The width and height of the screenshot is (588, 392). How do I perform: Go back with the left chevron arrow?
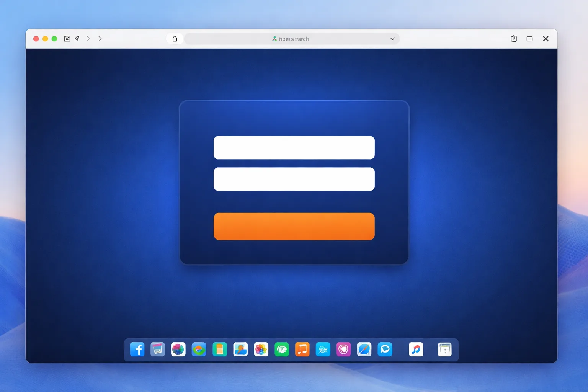click(x=88, y=39)
